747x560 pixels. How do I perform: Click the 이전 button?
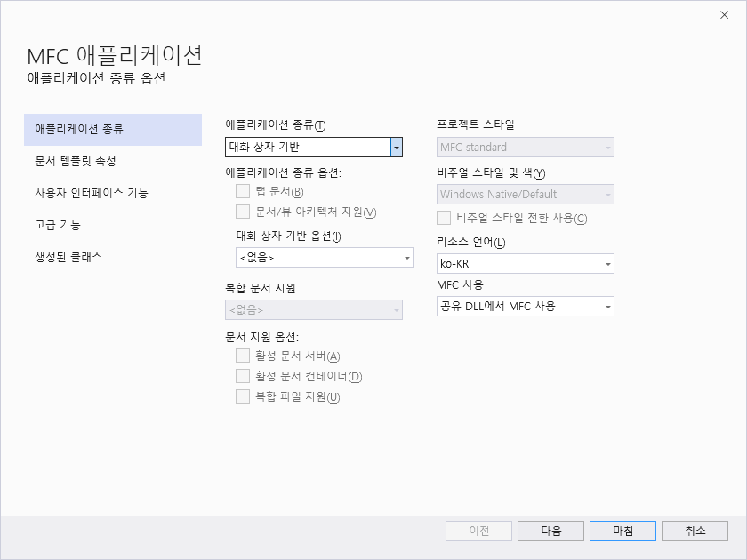[x=478, y=531]
